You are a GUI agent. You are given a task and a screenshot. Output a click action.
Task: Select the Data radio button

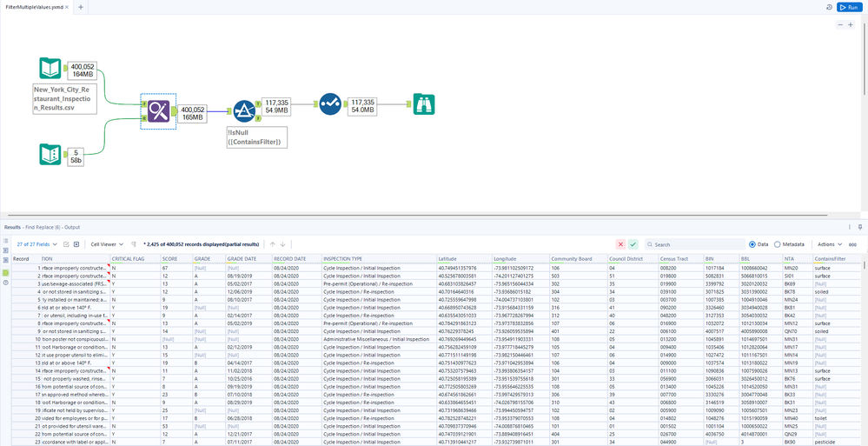[x=752, y=244]
